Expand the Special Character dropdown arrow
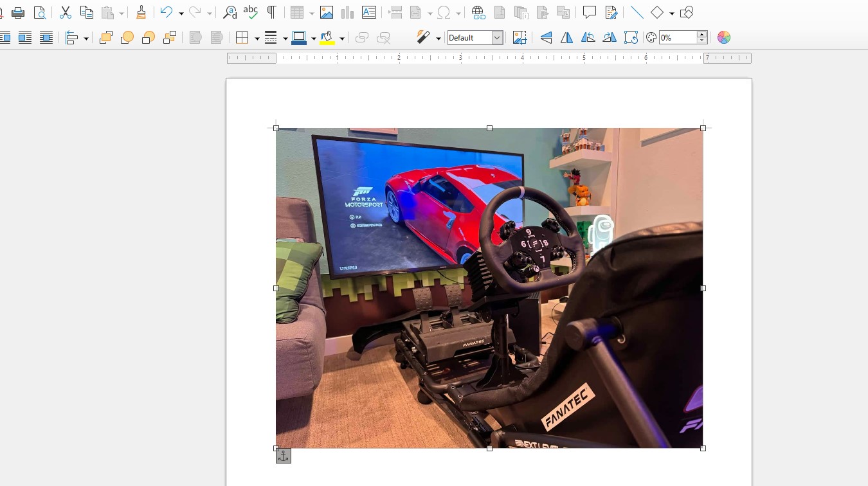868x486 pixels. pyautogui.click(x=458, y=13)
